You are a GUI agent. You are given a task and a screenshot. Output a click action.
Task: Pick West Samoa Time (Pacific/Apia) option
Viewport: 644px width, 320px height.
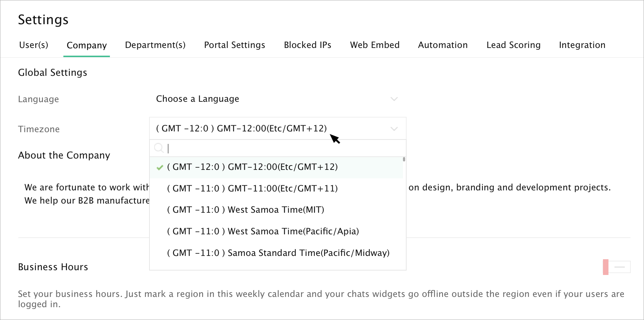[x=263, y=231]
